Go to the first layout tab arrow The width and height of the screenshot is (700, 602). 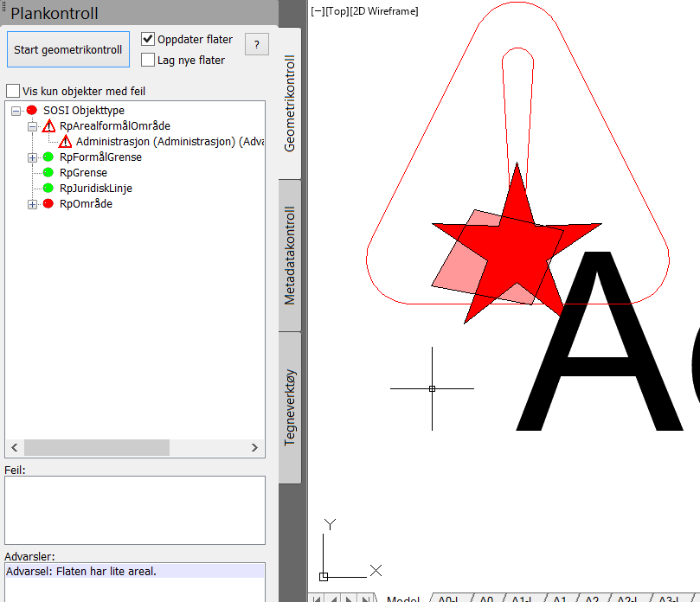point(317,599)
